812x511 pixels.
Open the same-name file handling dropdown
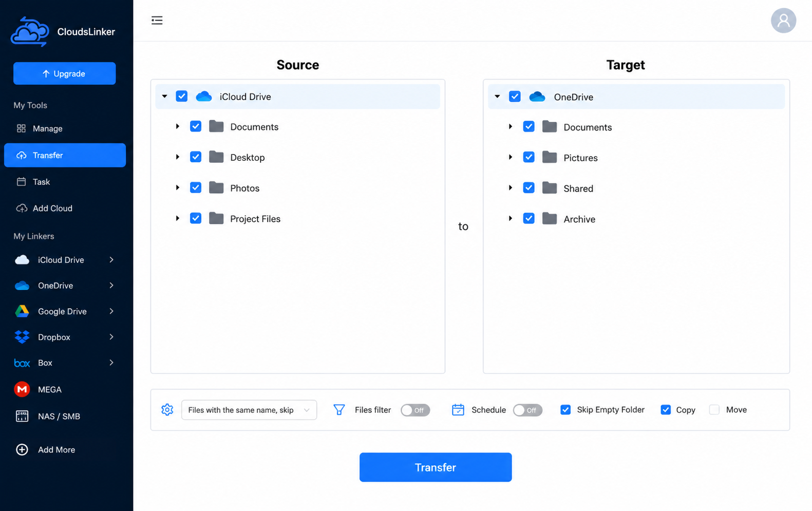[x=249, y=410]
